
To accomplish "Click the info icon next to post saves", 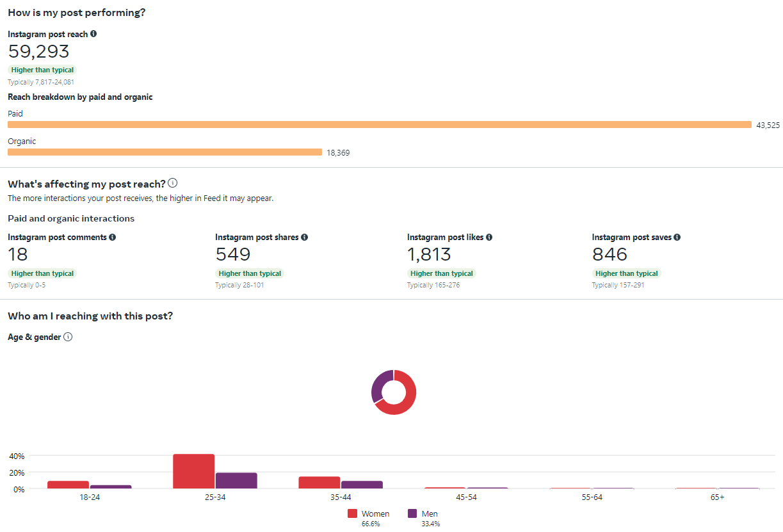I will click(677, 237).
